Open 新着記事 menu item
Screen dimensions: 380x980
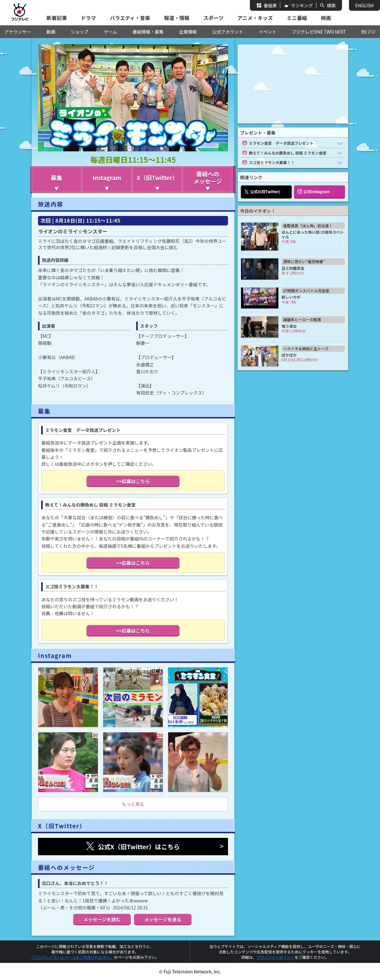click(x=57, y=18)
